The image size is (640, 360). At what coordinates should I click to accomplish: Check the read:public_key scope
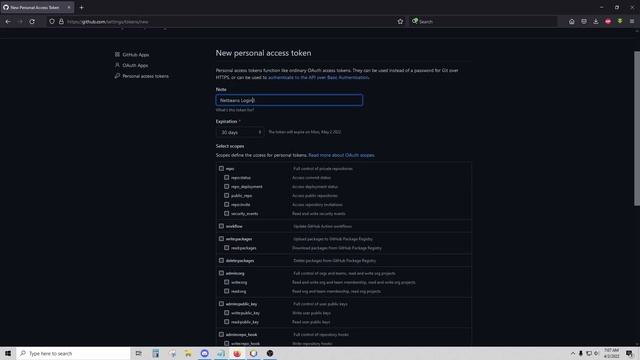227,322
